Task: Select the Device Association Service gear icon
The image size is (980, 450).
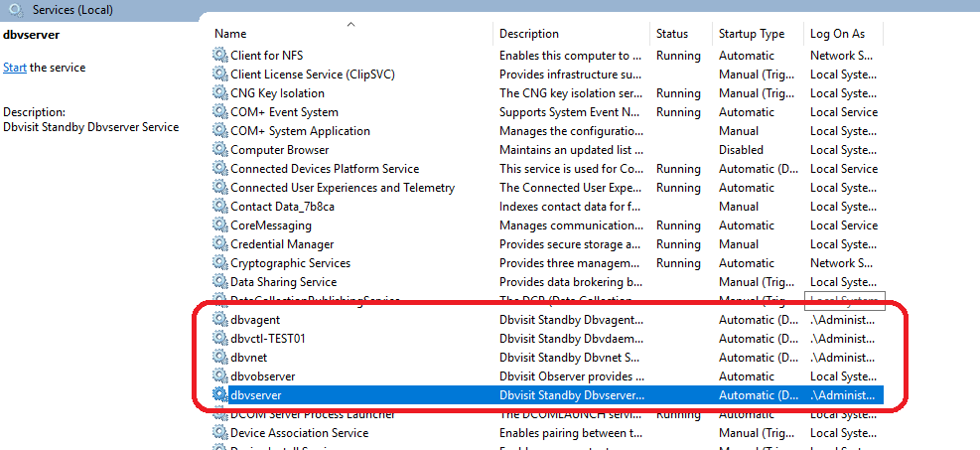Action: coord(220,432)
